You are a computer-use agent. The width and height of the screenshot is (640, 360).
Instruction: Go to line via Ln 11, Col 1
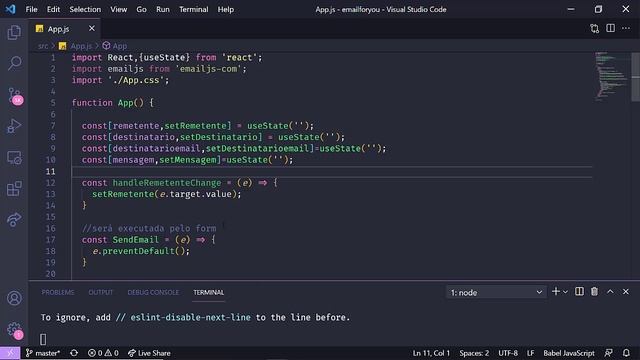pos(431,353)
